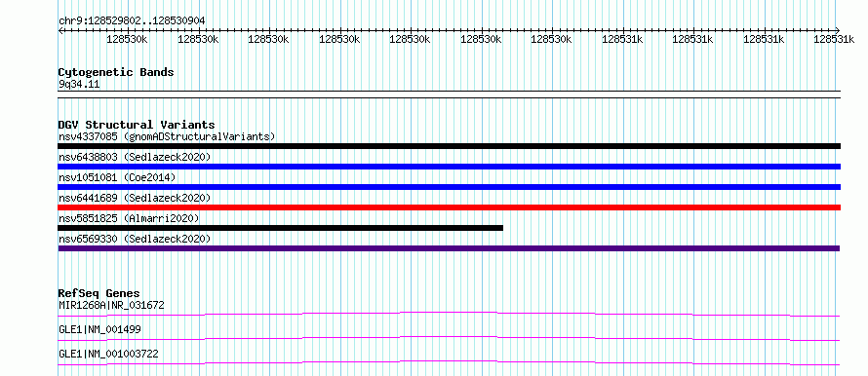Click the nsv4337085 gnomAD black variant bar
The width and height of the screenshot is (868, 376).
tap(449, 146)
